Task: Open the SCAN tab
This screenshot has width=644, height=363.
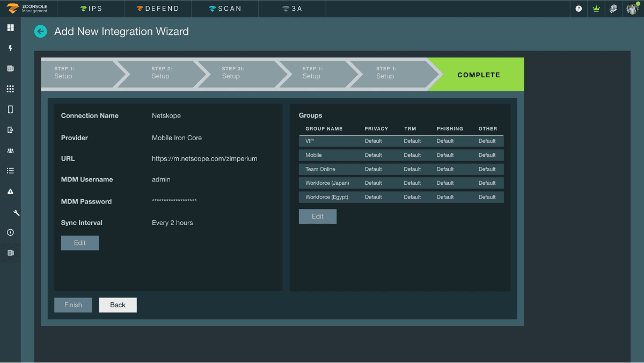Action: click(224, 9)
